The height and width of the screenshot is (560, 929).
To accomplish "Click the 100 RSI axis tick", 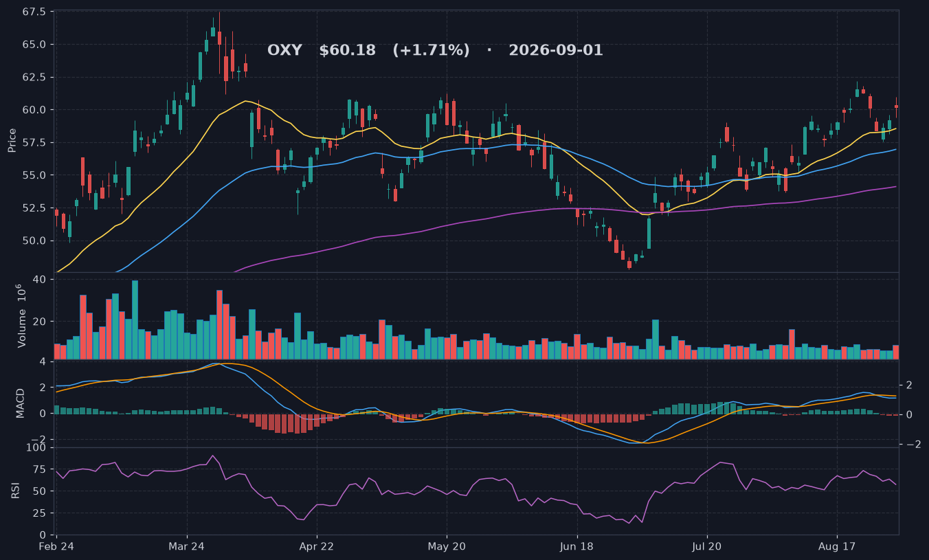I will (37, 448).
